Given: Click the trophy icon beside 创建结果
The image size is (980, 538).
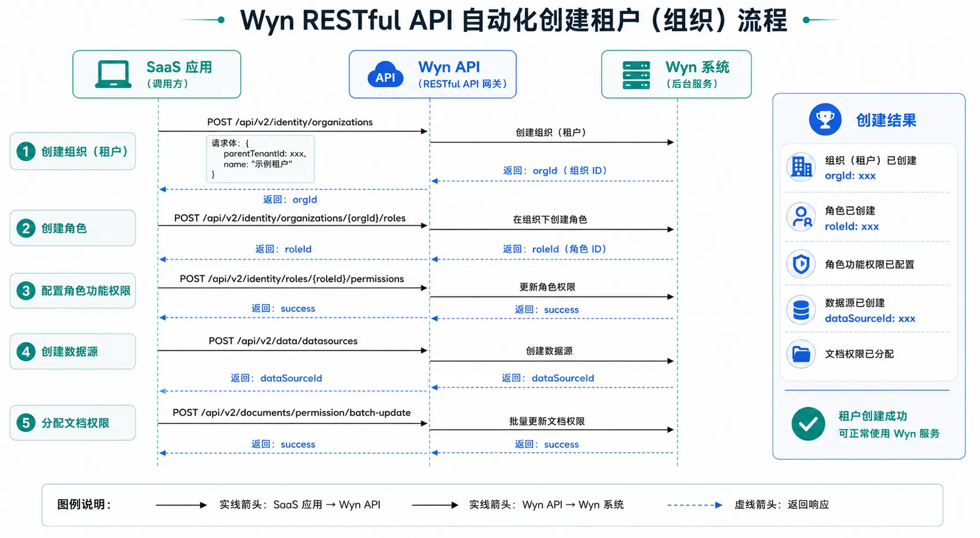Looking at the screenshot, I should (x=825, y=119).
